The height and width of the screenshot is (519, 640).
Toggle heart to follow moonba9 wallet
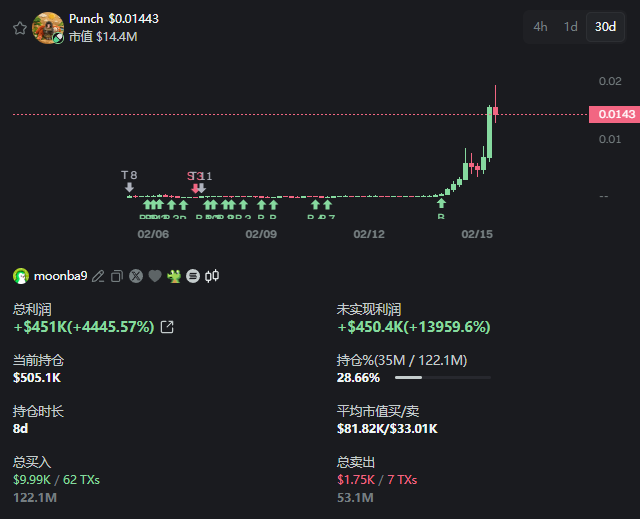tap(154, 276)
